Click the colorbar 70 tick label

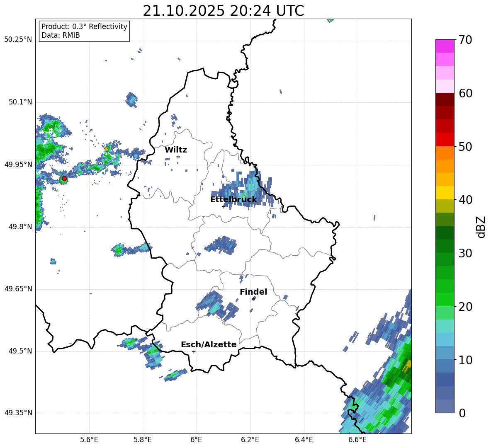tap(465, 40)
